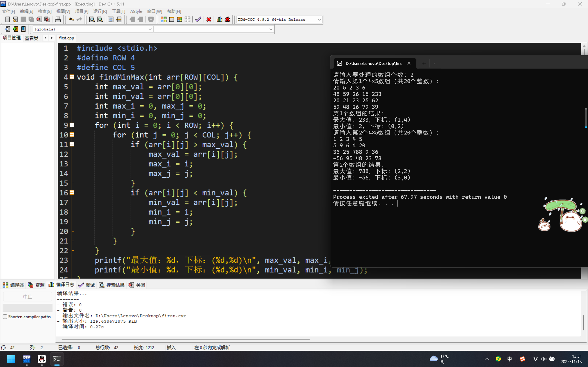588x367 pixels.
Task: Expand the (globals) scope dropdown
Action: pos(150,29)
